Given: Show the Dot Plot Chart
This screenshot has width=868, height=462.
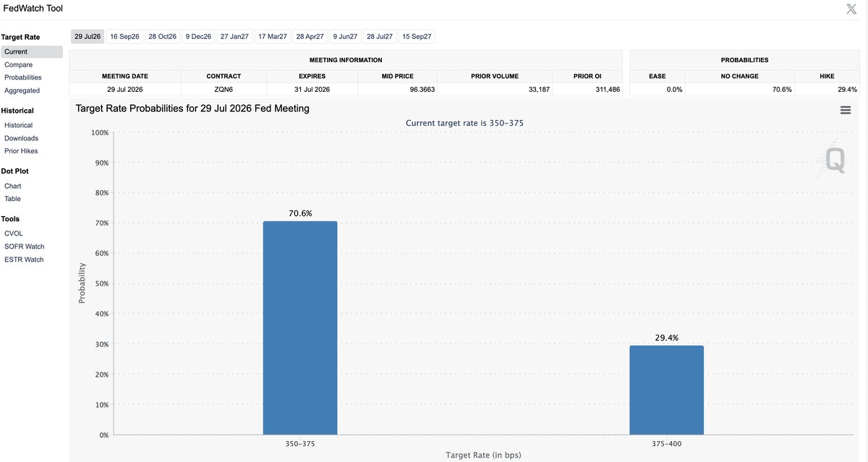Looking at the screenshot, I should coord(13,186).
